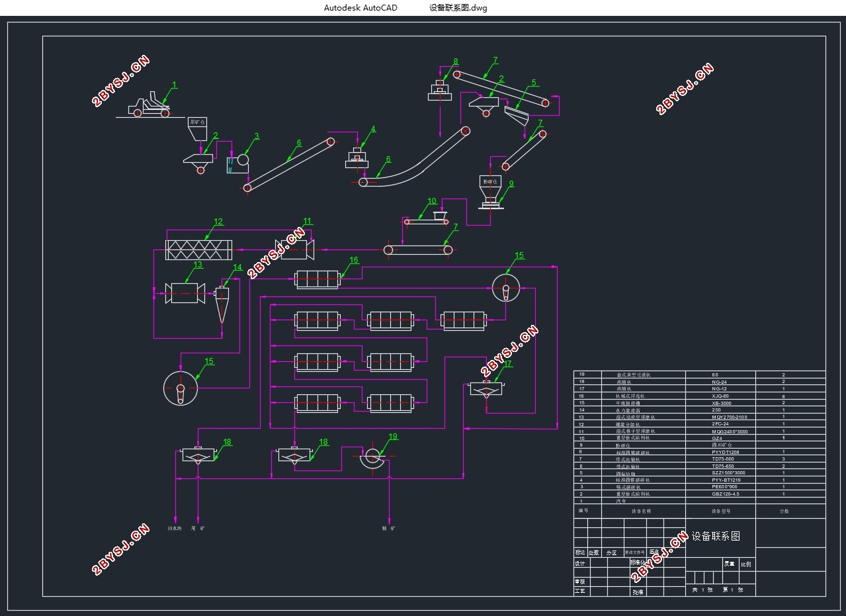Click table cell 'XJQ-80'
The width and height of the screenshot is (846, 616).
(x=720, y=396)
